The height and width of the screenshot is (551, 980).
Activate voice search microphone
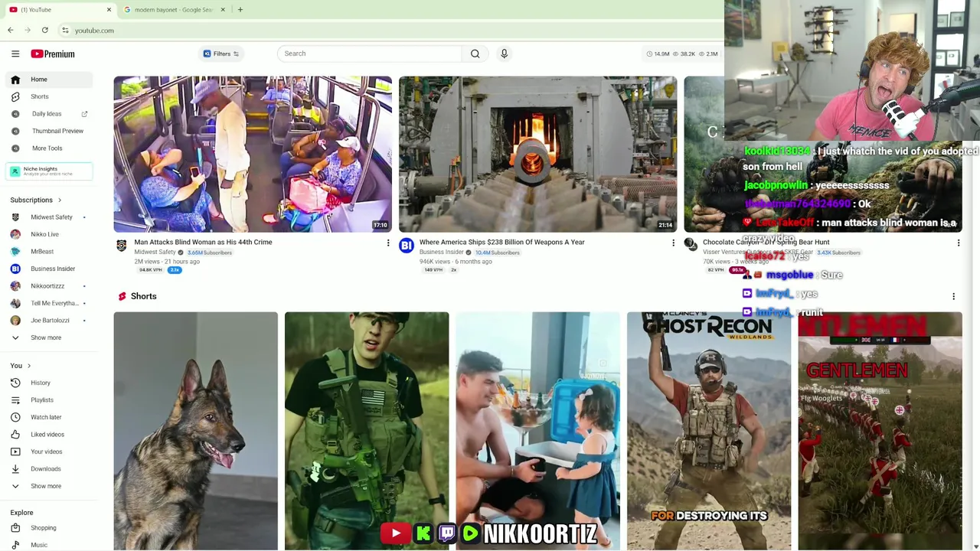coord(504,54)
